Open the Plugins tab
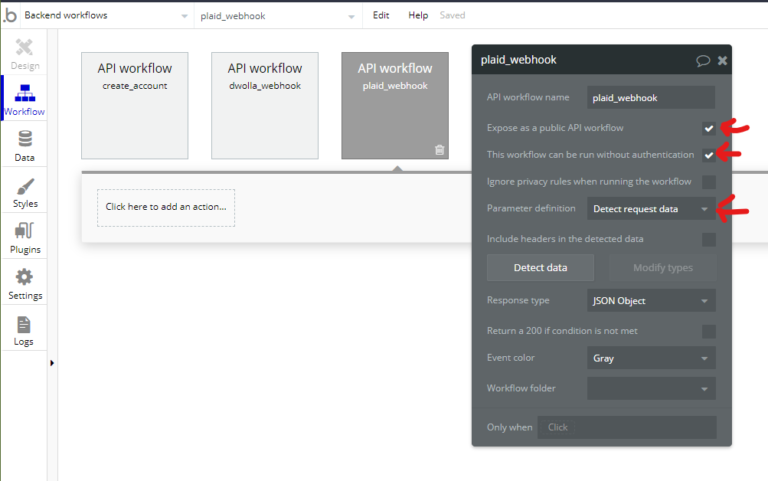Screen dimensions: 768x481 coord(24,238)
